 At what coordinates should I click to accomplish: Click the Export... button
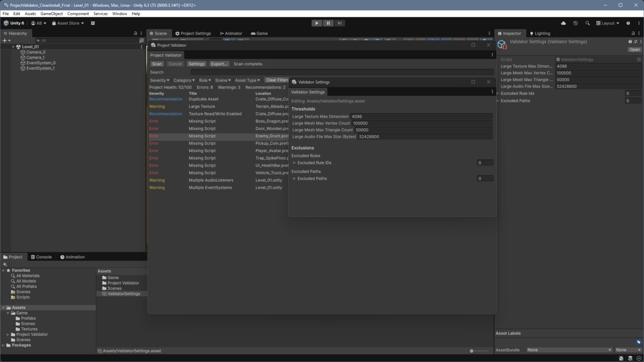pos(219,64)
